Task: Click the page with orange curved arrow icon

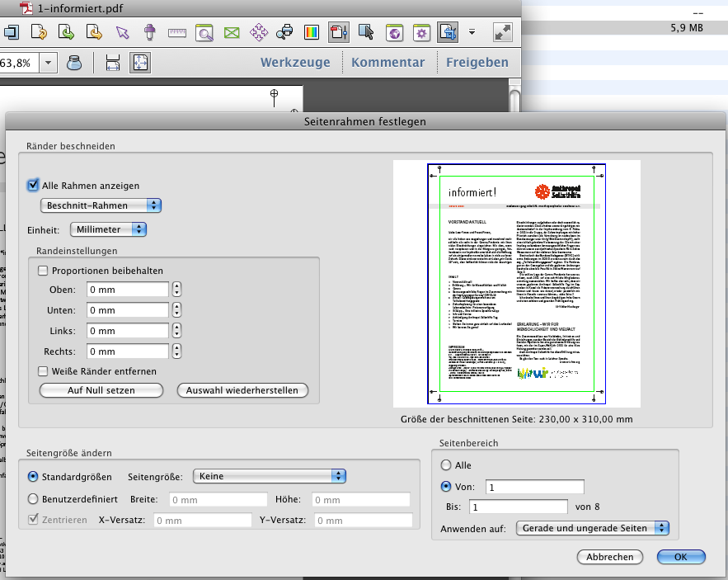Action: pyautogui.click(x=39, y=32)
